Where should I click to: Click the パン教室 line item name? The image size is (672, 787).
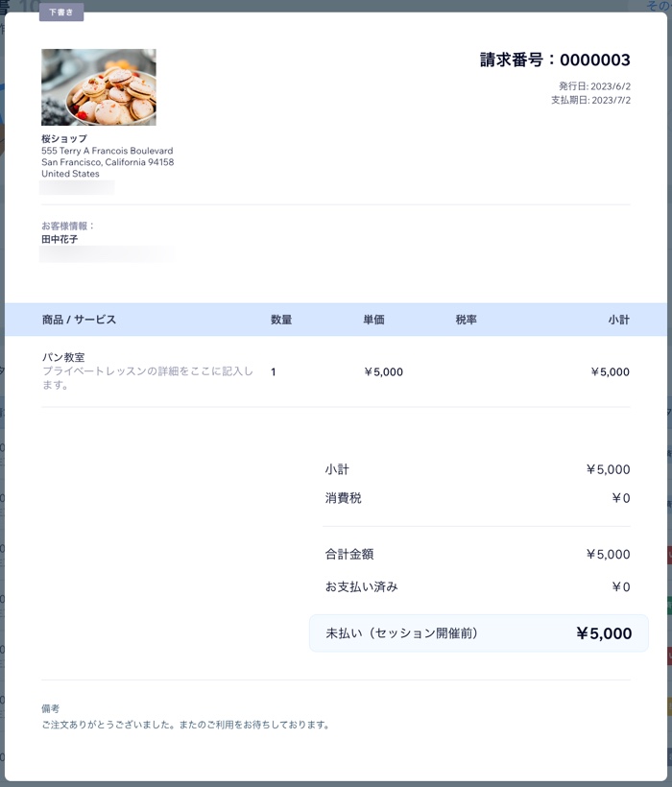[63, 357]
